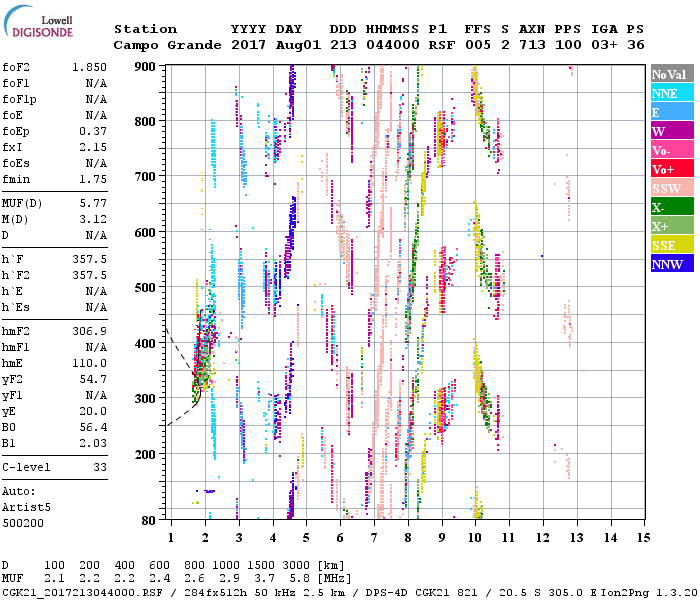The height and width of the screenshot is (600, 700).
Task: Click the hmF1 N/A value
Action: [96, 348]
